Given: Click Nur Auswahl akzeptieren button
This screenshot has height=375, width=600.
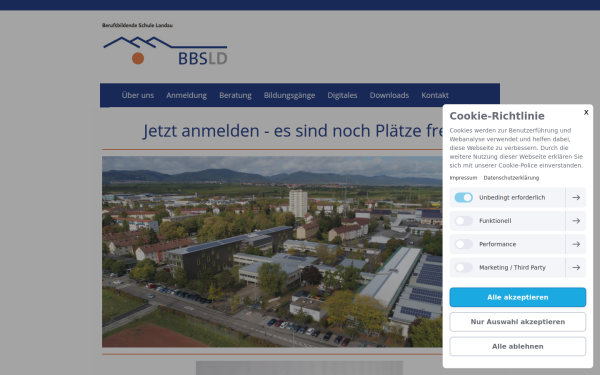Looking at the screenshot, I should click(x=517, y=322).
